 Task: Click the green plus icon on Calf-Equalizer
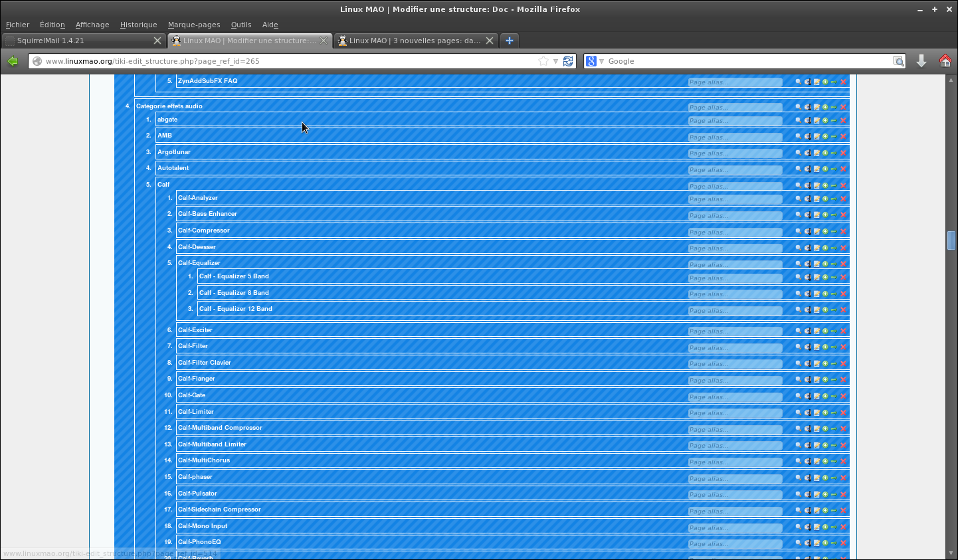pos(825,264)
